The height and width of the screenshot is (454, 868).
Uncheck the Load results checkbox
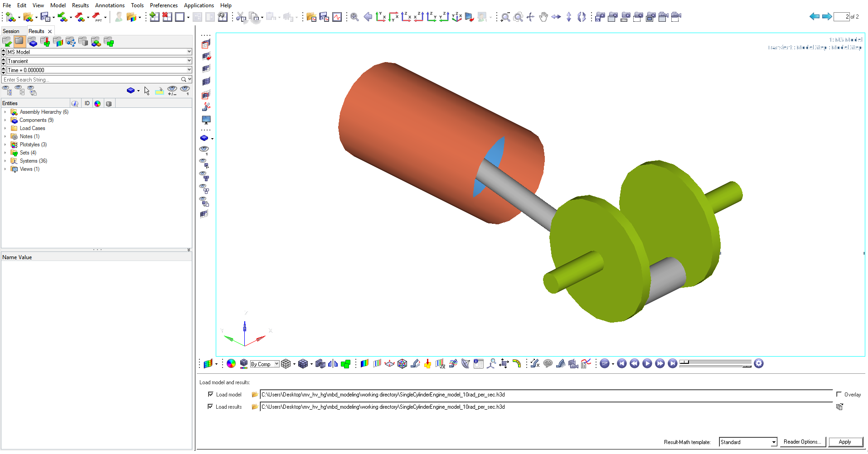click(210, 406)
